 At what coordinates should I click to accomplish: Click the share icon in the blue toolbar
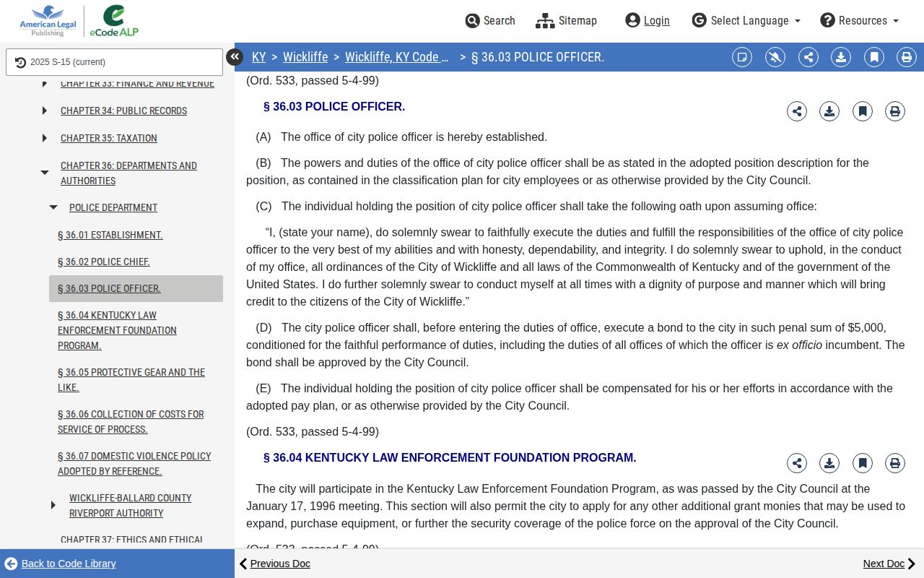coord(808,57)
